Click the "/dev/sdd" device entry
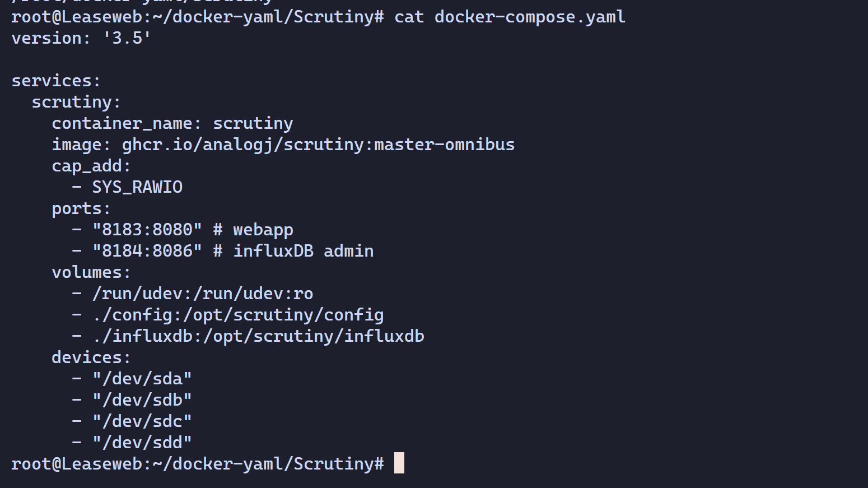The image size is (868, 488). [x=142, y=443]
